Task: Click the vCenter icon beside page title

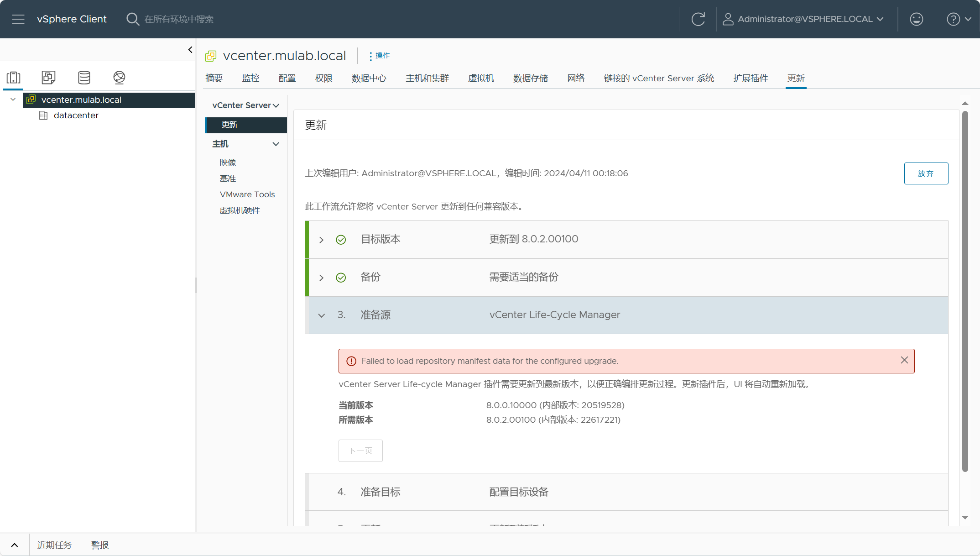Action: click(x=211, y=56)
